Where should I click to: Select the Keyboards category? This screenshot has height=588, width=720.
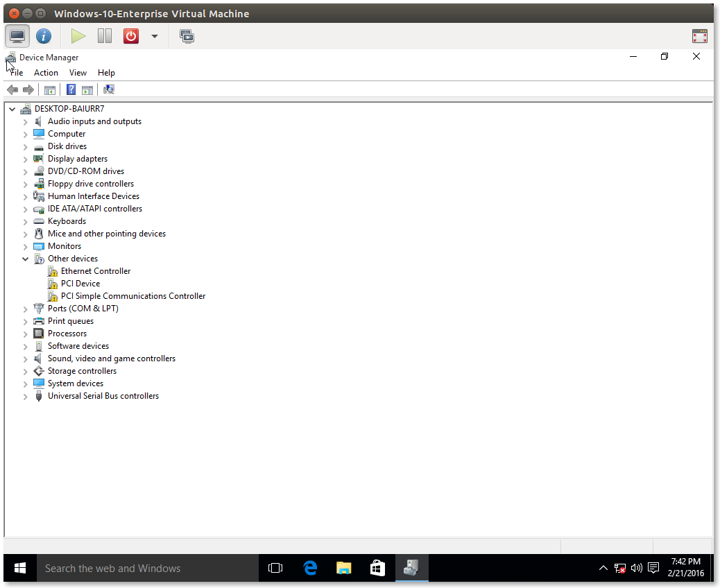tap(67, 220)
